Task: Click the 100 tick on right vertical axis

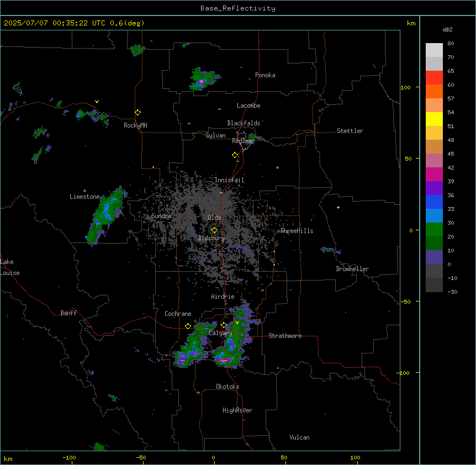Action: click(x=405, y=88)
